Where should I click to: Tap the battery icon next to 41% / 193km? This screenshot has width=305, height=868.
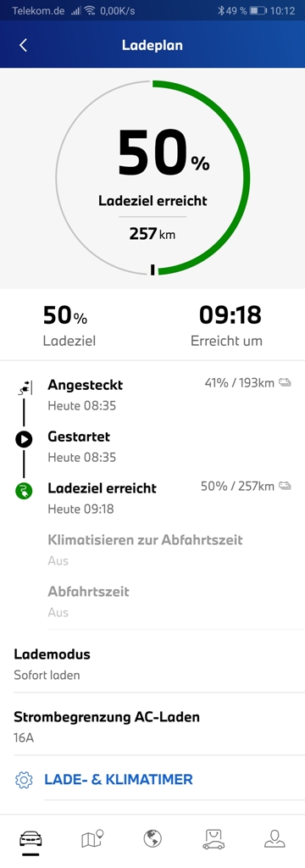[x=285, y=382]
